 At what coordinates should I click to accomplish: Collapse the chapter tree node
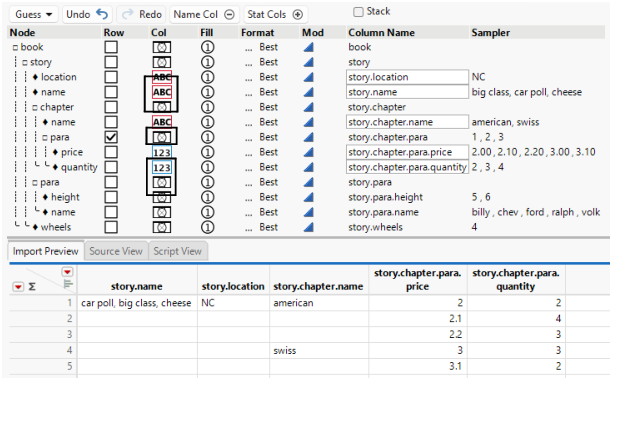[35, 108]
